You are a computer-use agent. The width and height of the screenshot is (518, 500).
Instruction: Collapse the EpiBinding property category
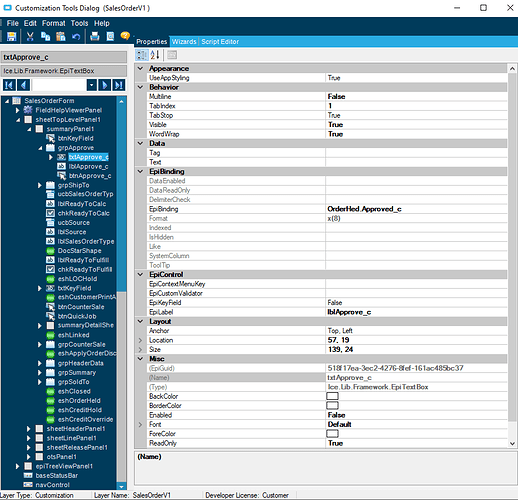[x=140, y=171]
